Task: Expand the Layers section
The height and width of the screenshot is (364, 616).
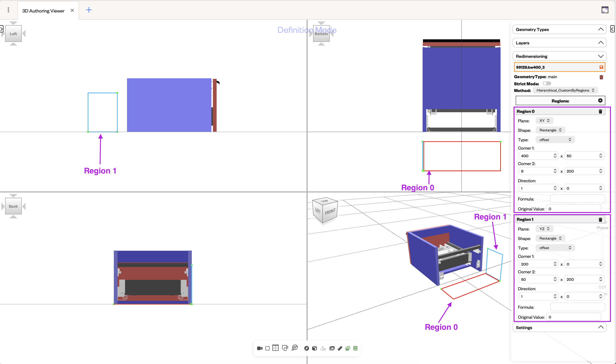Action: tap(559, 43)
